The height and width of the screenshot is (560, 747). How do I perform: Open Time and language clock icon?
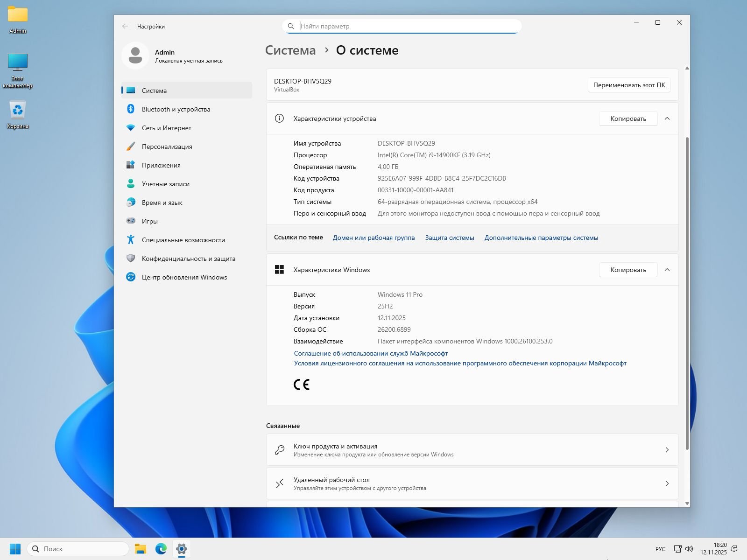(131, 203)
